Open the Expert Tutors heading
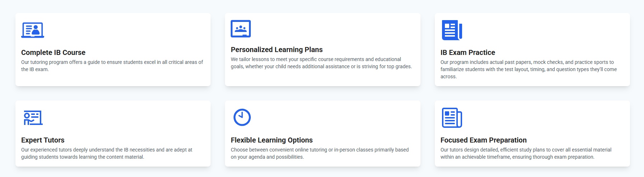Screen dimensions: 644x177 43,140
